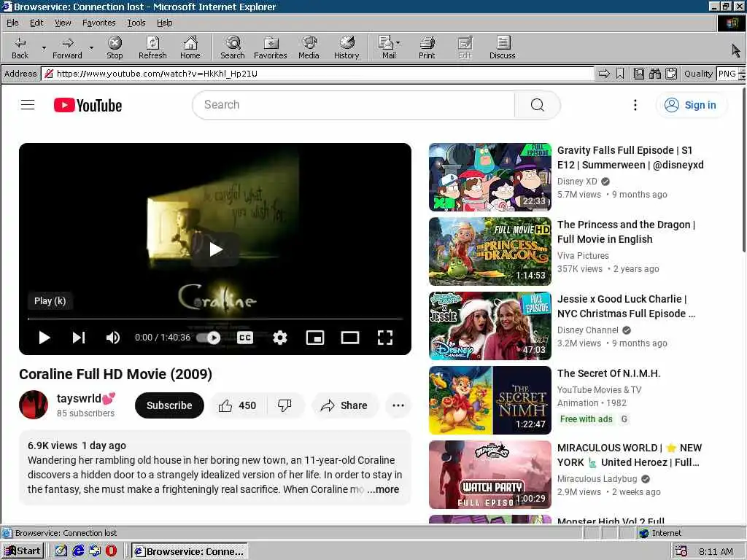This screenshot has height=560, width=747.
Task: Open the View menu
Action: (x=63, y=23)
